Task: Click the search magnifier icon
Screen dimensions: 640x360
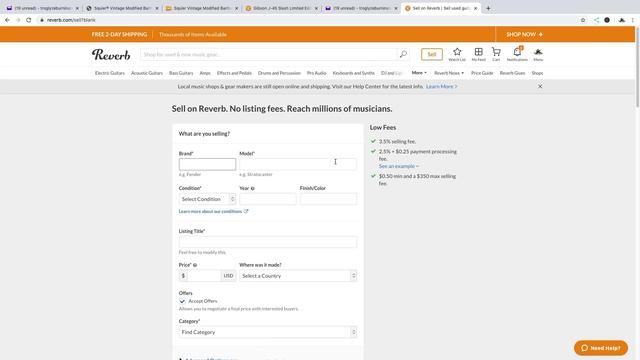Action: 403,54
